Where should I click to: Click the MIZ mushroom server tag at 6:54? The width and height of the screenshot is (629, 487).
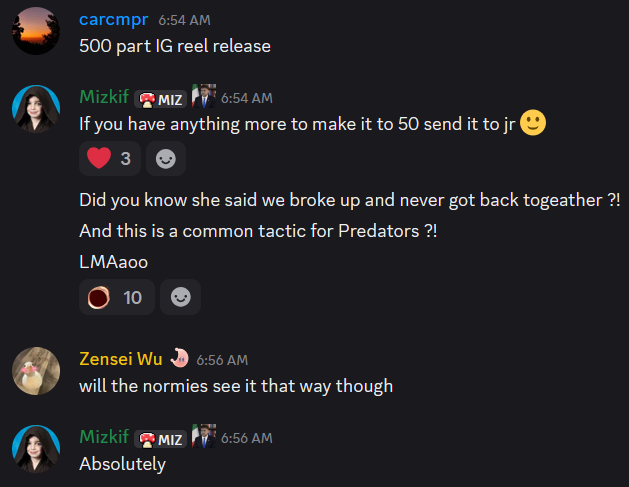coord(161,99)
